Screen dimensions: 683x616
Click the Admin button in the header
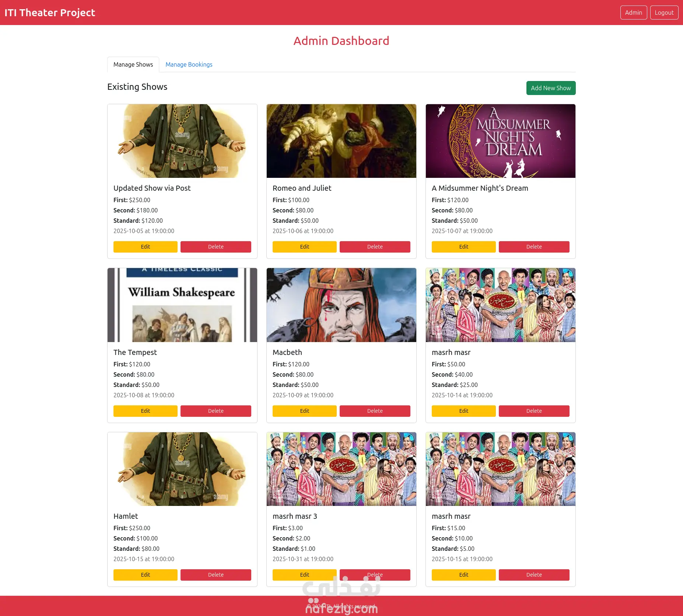click(633, 13)
